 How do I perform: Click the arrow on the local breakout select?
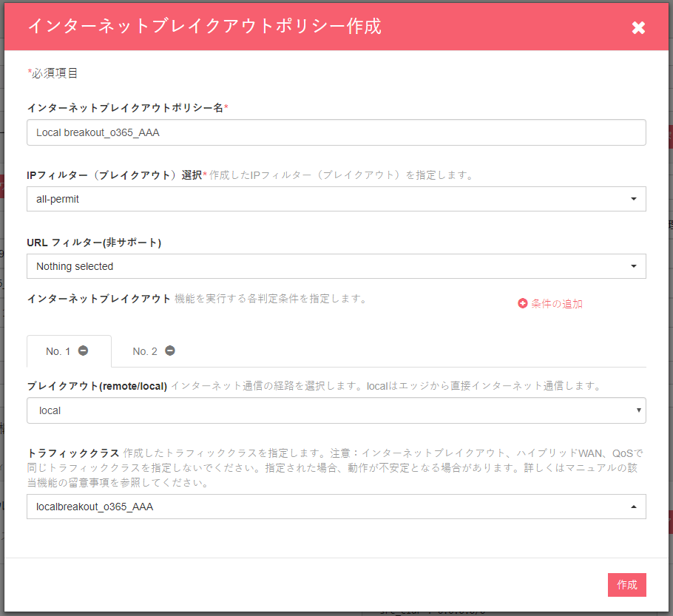tap(638, 410)
